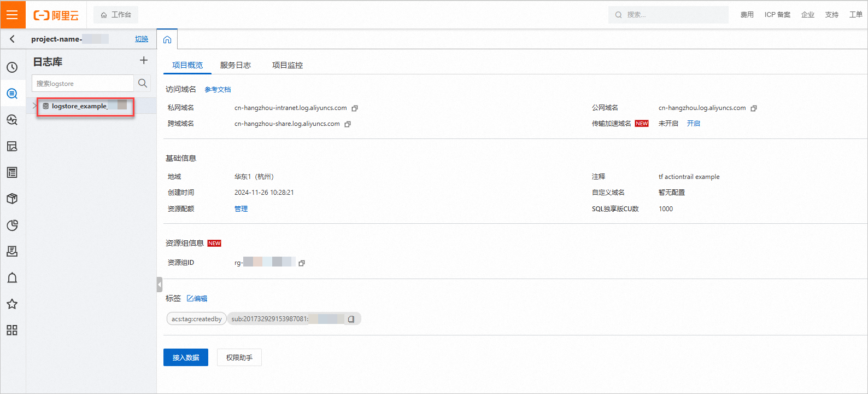Click the SQL CU value 1000

[x=666, y=209]
